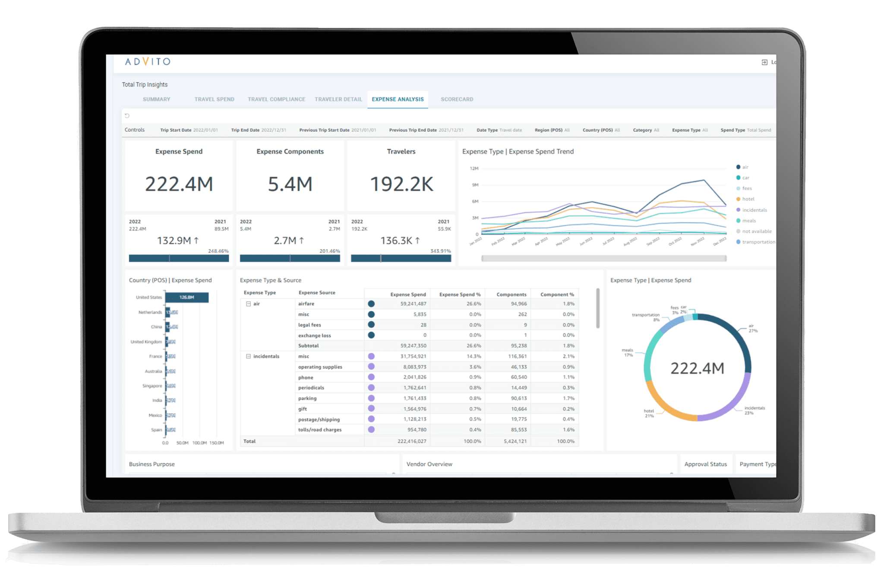Image resolution: width=884 pixels, height=588 pixels.
Task: Open the Spend Type filter
Action: (x=745, y=130)
